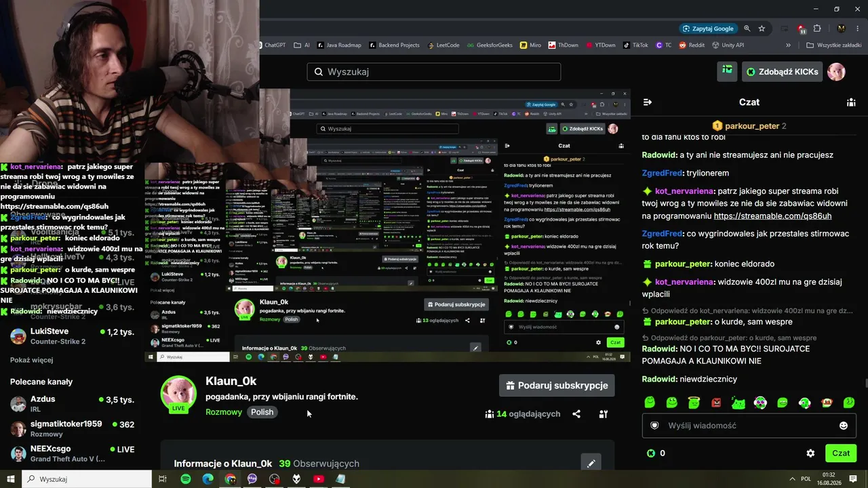Viewport: 868px width, 488px height.
Task: Open OBS Studio from the taskbar
Action: 274,479
